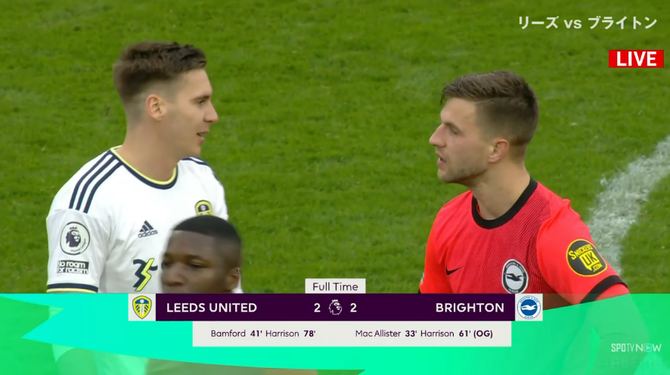Viewport: 670px width, 375px height.
Task: Click Harrison 78' goal entry
Action: click(x=290, y=334)
